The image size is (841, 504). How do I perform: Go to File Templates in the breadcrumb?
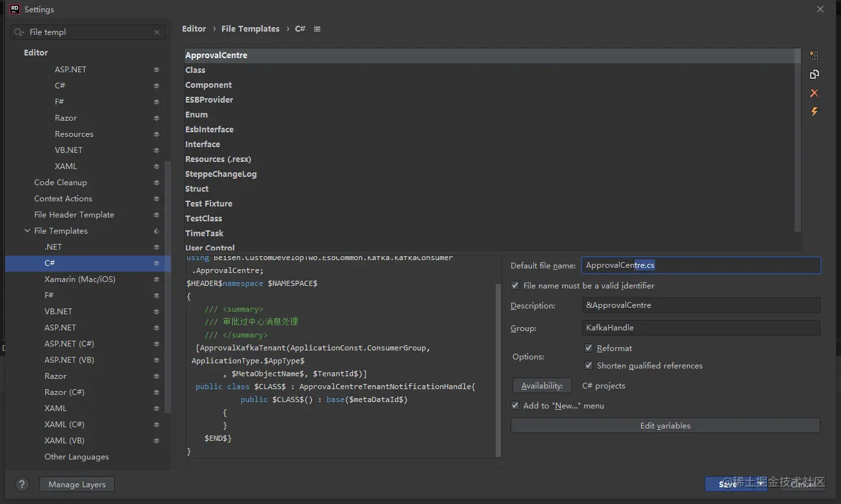tap(250, 29)
